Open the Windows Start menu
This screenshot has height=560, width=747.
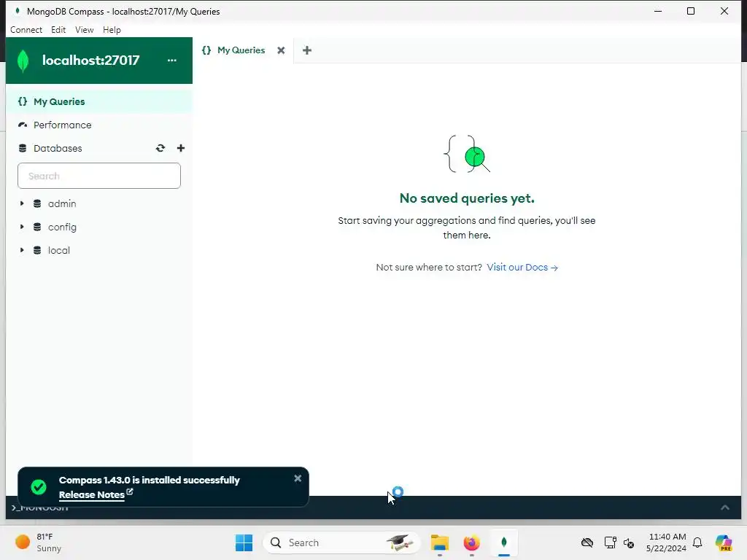244,542
